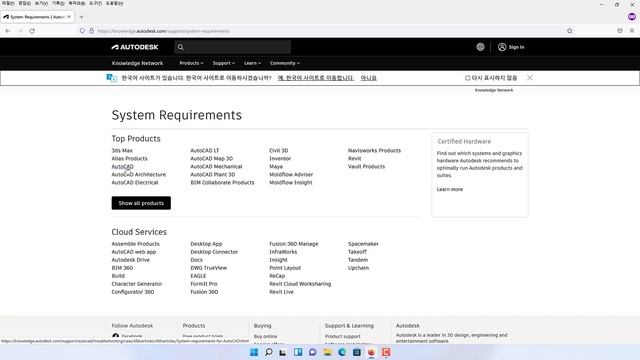
Task: Close the Korean site banner with X
Action: tap(530, 78)
